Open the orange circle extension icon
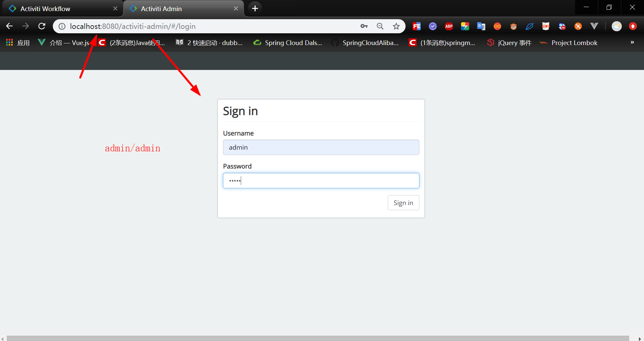Image resolution: width=644 pixels, height=341 pixels. (x=578, y=26)
